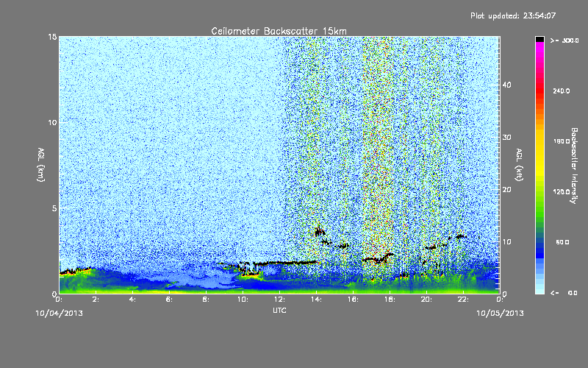This screenshot has width=588, height=368.
Task: Click the 22: hour tick on the time axis
Action: click(x=464, y=300)
